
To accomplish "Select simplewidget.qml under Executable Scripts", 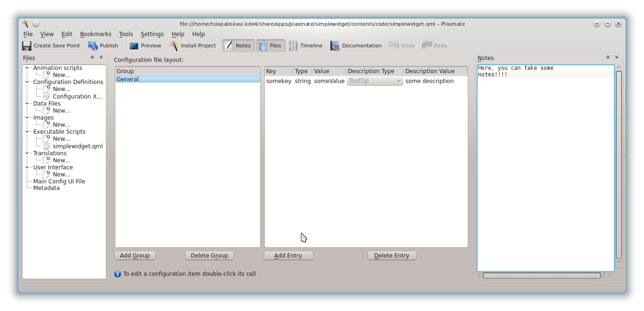I will point(77,146).
